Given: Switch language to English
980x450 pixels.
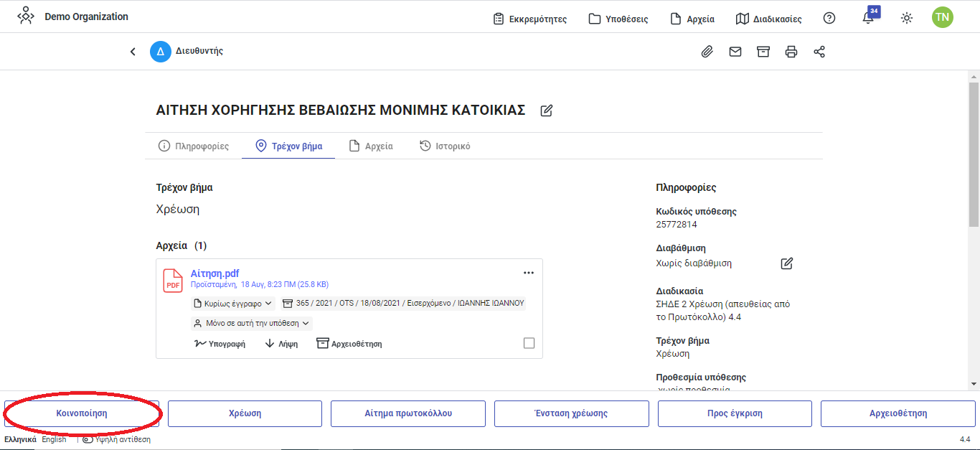Looking at the screenshot, I should click(x=54, y=439).
